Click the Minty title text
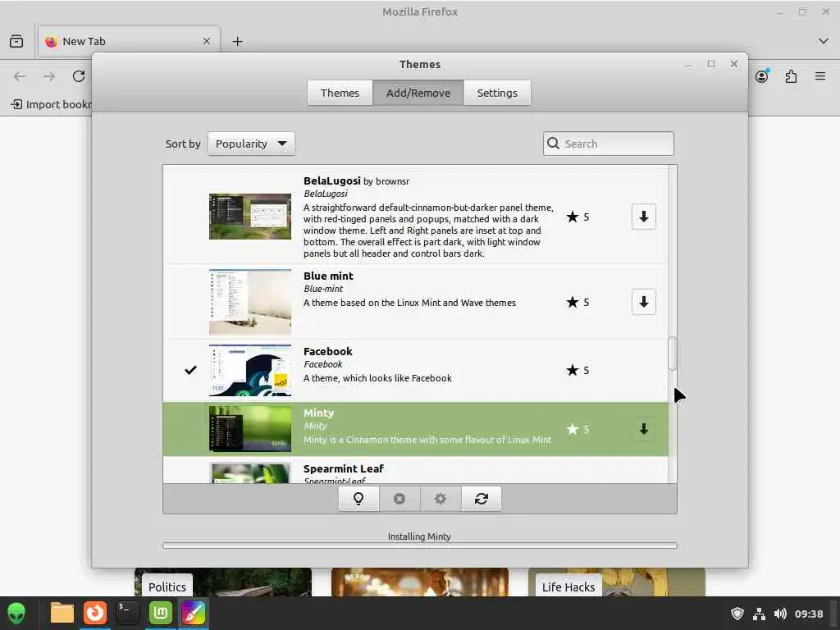The image size is (840, 630). tap(319, 413)
